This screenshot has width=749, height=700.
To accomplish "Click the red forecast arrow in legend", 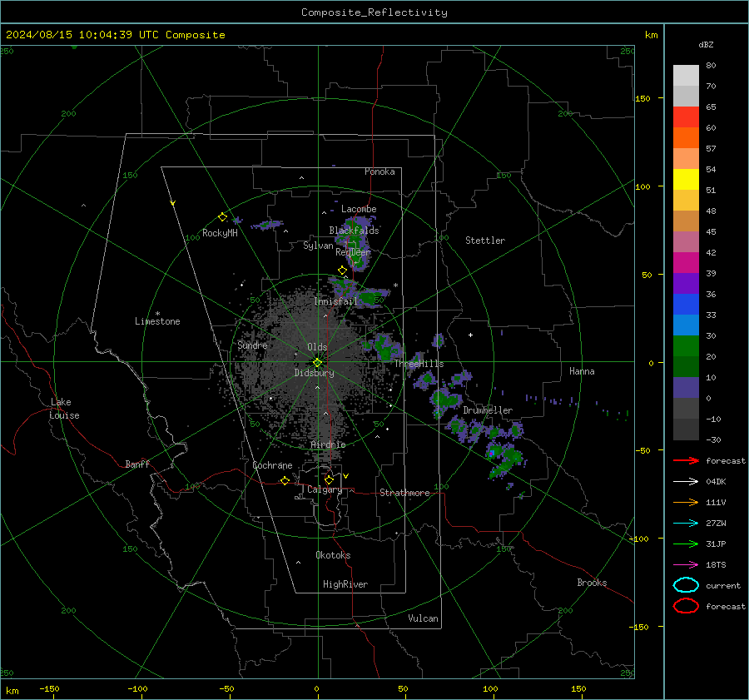I will point(686,460).
